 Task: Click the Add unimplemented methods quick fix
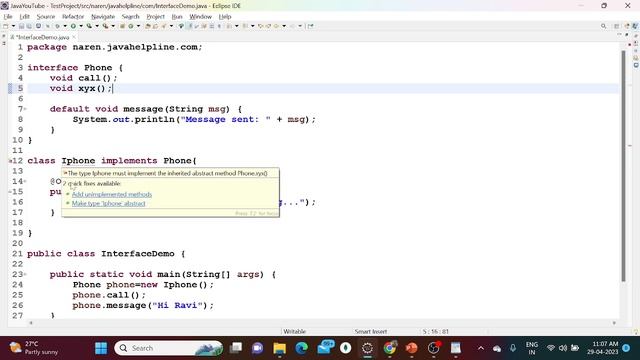(x=112, y=194)
